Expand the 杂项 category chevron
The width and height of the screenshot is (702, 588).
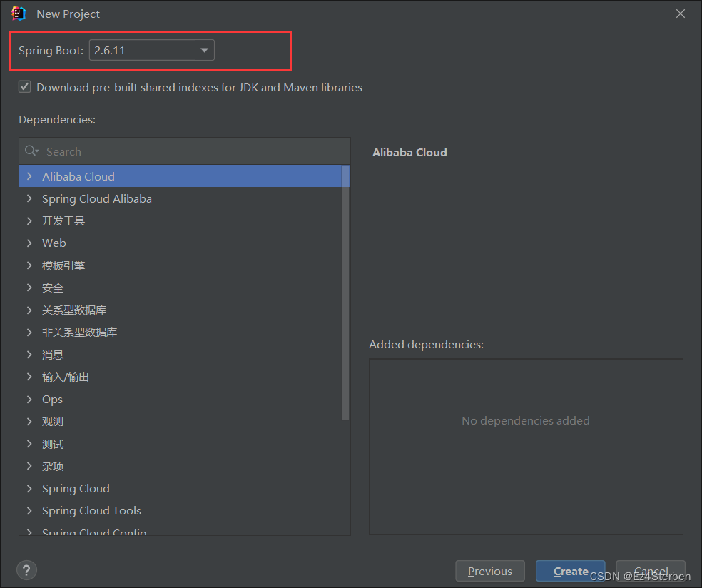[x=29, y=466]
